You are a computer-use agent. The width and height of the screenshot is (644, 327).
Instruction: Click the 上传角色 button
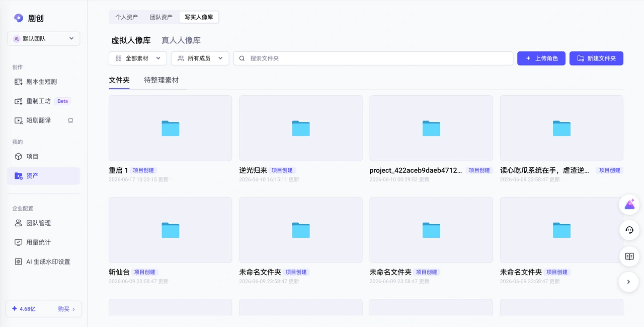point(541,58)
